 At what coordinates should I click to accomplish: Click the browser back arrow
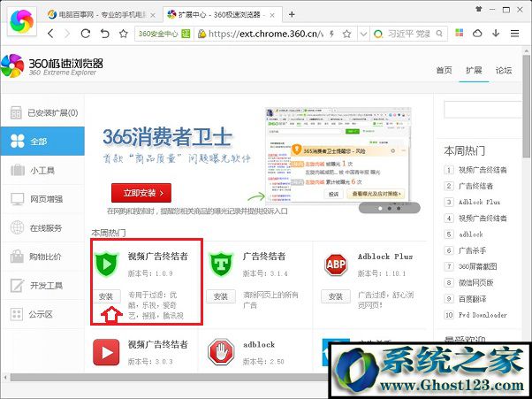(x=50, y=34)
